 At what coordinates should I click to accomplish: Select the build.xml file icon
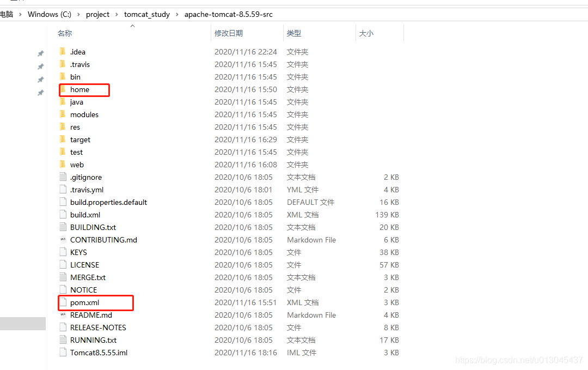coord(64,215)
